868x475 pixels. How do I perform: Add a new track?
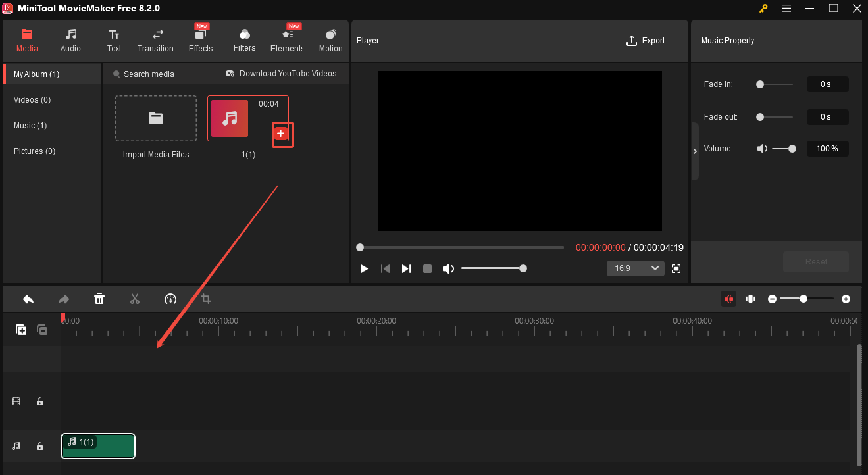tap(22, 330)
